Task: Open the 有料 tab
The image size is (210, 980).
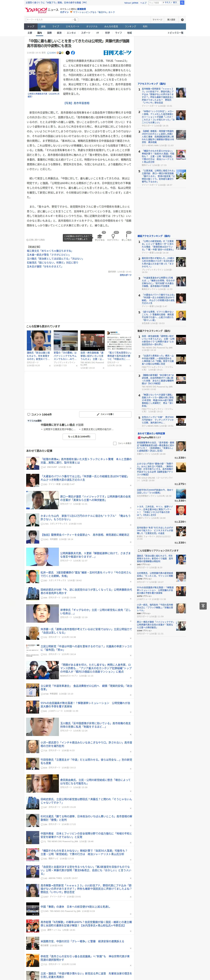Action: [145, 26]
